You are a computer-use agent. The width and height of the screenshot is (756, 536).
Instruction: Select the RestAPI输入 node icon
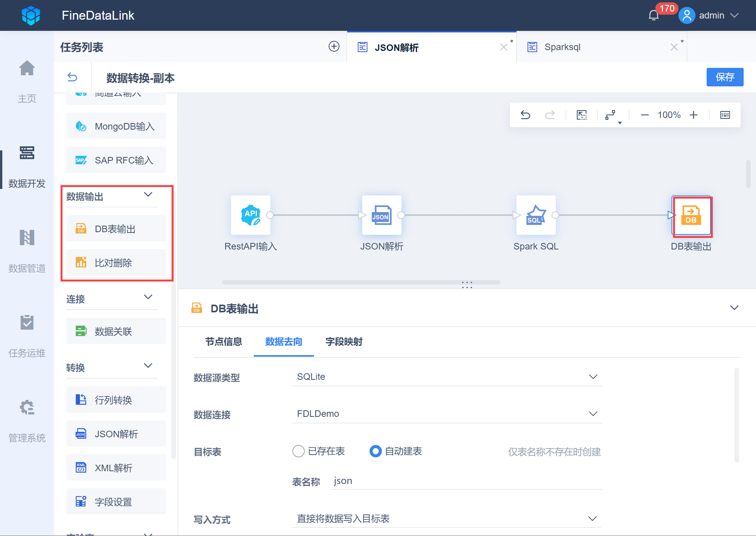coord(251,215)
